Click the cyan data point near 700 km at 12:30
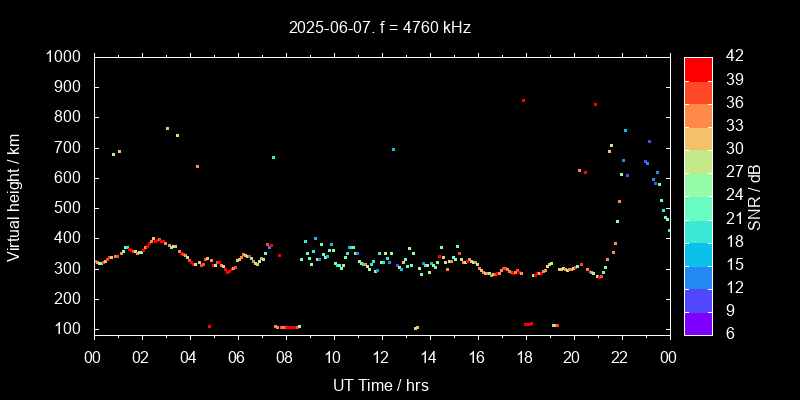Screen dimensions: 800x400 click(x=393, y=149)
